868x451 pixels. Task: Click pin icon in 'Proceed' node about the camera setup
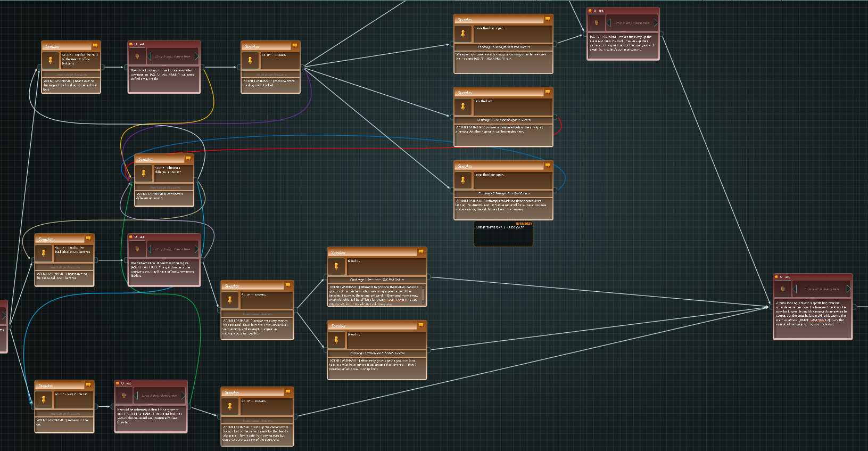tap(230, 406)
